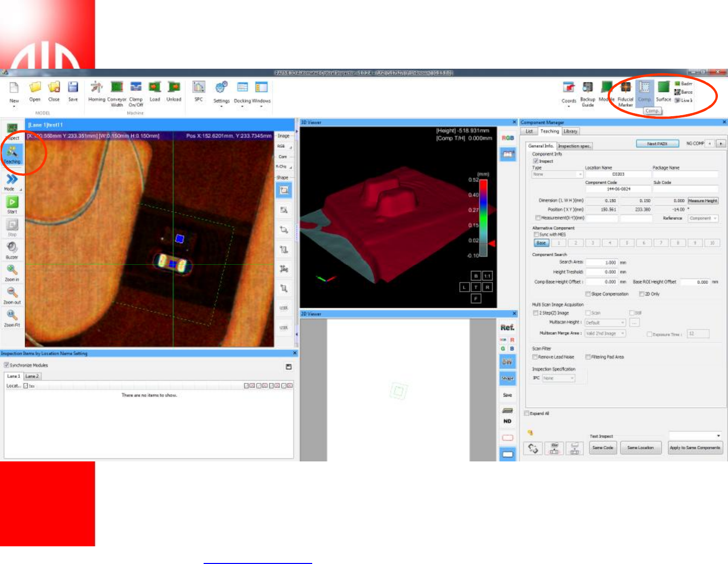Click the Measure Height button
728x564 pixels.
[703, 201]
